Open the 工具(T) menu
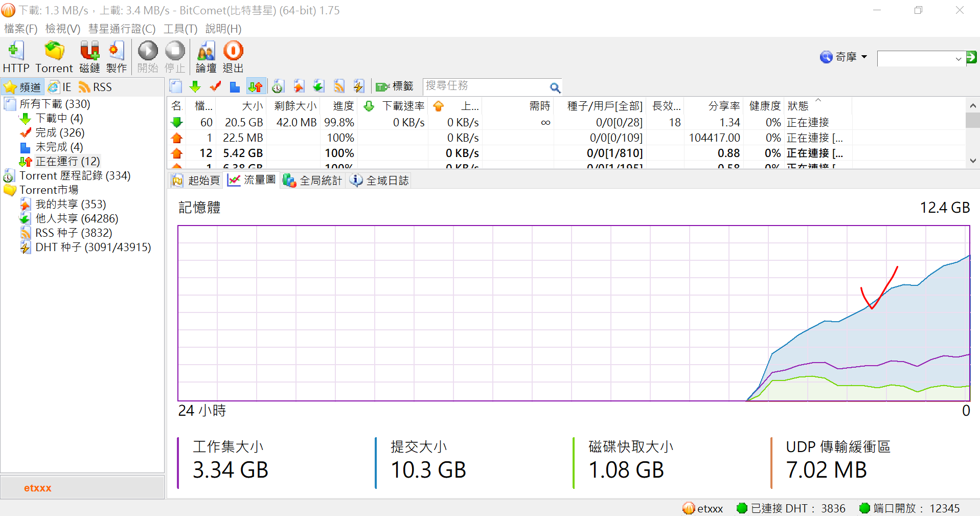Viewport: 980px width, 516px height. coord(180,29)
